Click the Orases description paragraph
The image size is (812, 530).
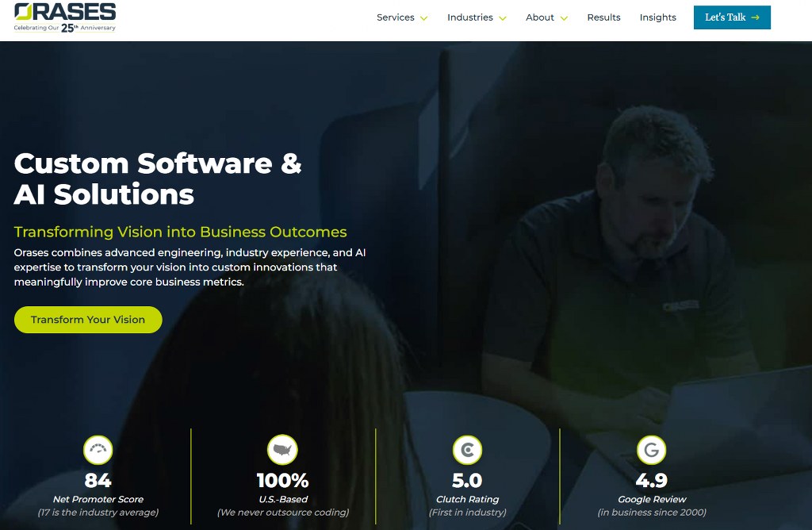click(x=190, y=267)
